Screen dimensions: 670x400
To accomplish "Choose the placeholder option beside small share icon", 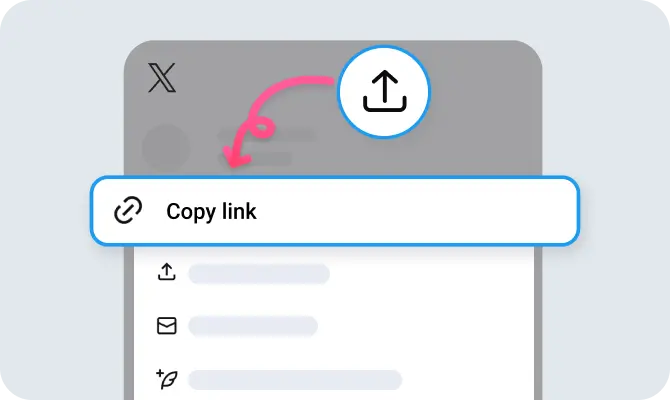I will click(x=259, y=274).
